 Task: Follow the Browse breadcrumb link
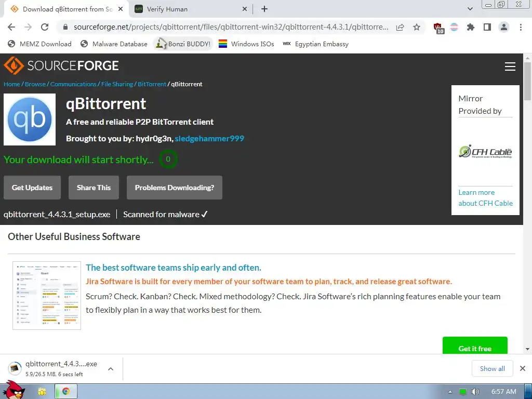tap(35, 84)
